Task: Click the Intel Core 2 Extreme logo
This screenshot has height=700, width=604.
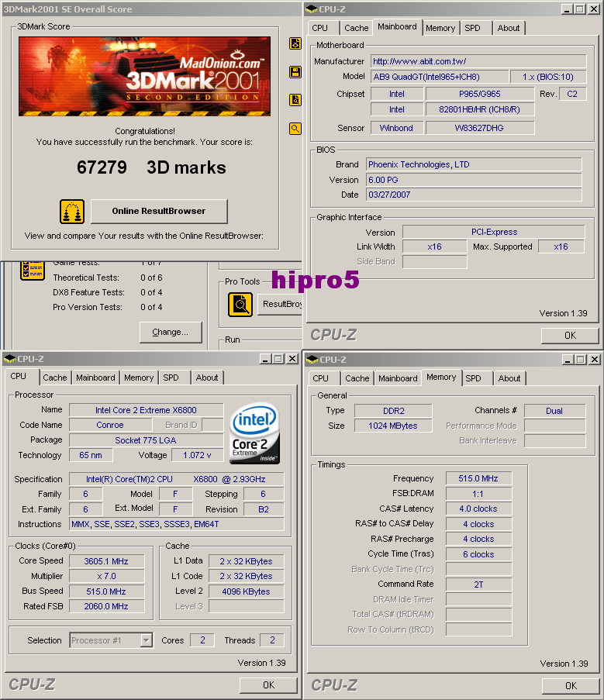Action: click(254, 433)
